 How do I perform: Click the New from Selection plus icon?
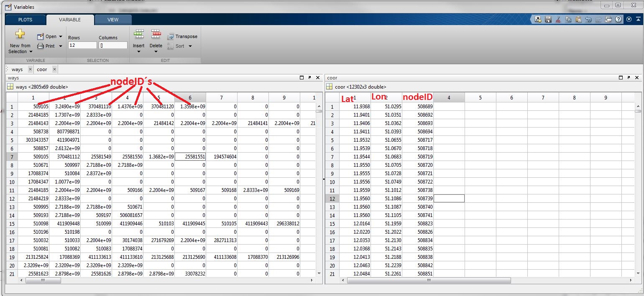[x=20, y=34]
